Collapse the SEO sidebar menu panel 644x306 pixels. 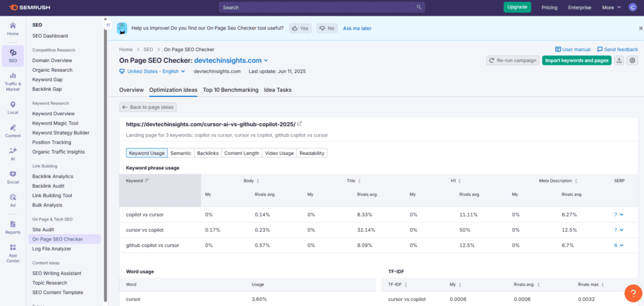click(108, 25)
